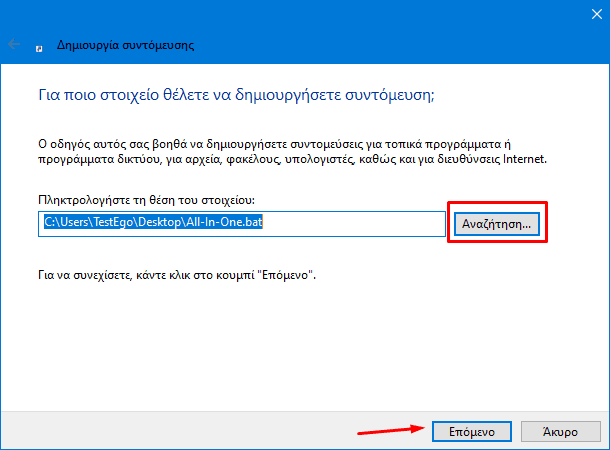Image resolution: width=610 pixels, height=450 pixels.
Task: Go back using the title bar arrow
Action: click(x=14, y=44)
